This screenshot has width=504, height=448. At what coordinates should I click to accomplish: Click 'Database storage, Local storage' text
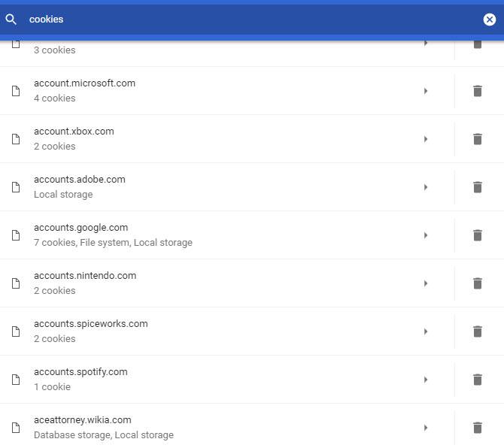pyautogui.click(x=104, y=434)
